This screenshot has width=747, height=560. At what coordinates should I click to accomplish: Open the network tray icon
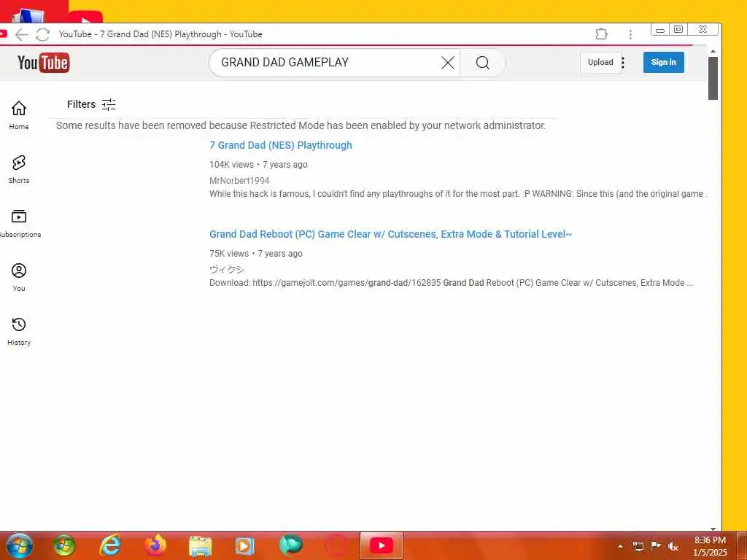coord(638,546)
